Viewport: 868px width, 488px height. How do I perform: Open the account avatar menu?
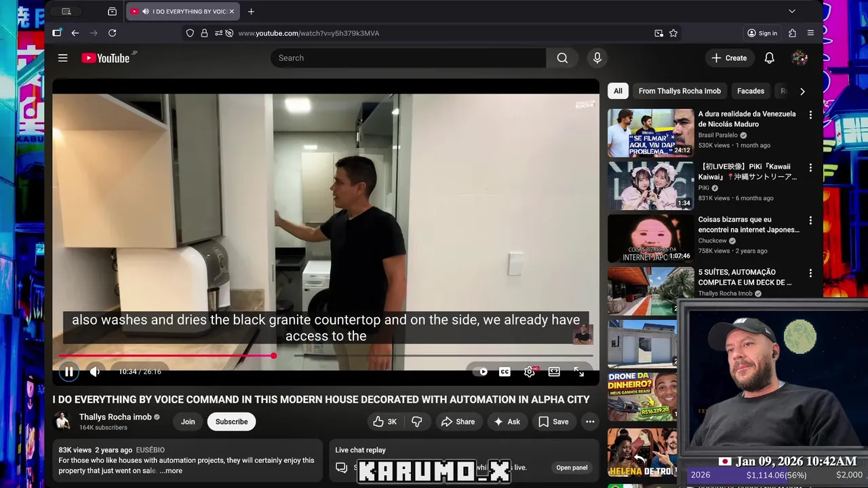[x=800, y=58]
